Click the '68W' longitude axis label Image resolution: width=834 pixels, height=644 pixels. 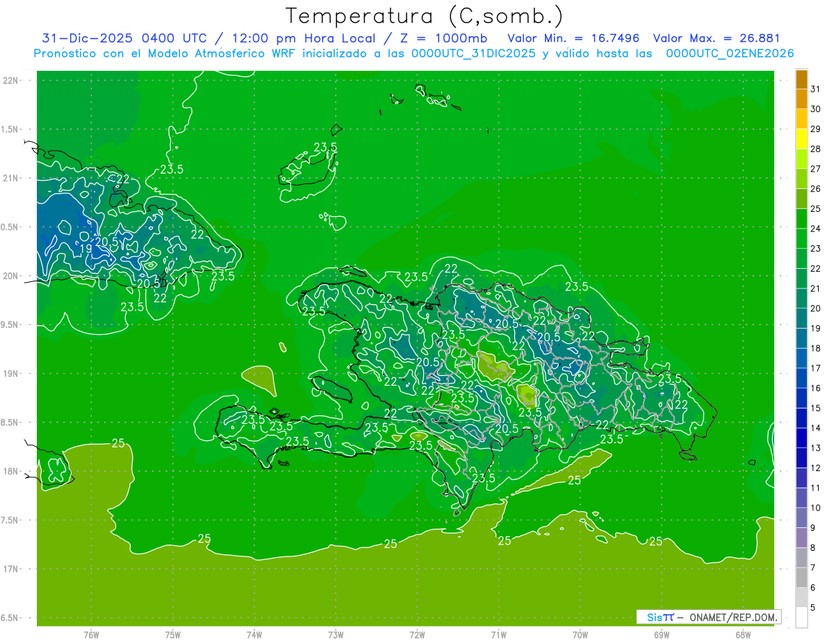pos(742,635)
